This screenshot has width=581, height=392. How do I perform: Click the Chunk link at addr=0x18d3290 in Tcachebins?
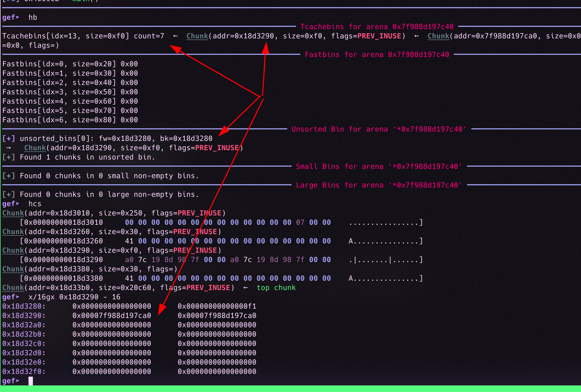197,36
